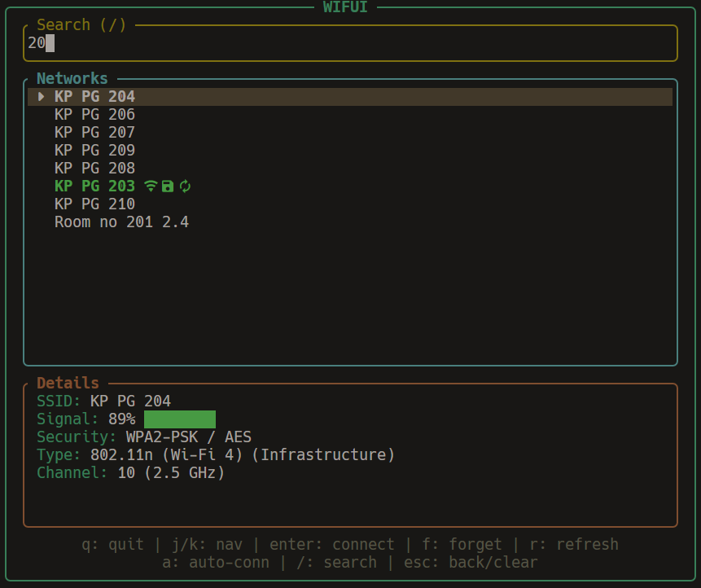Select the KP PG 204 network row
This screenshot has height=588, width=701.
pyautogui.click(x=94, y=97)
